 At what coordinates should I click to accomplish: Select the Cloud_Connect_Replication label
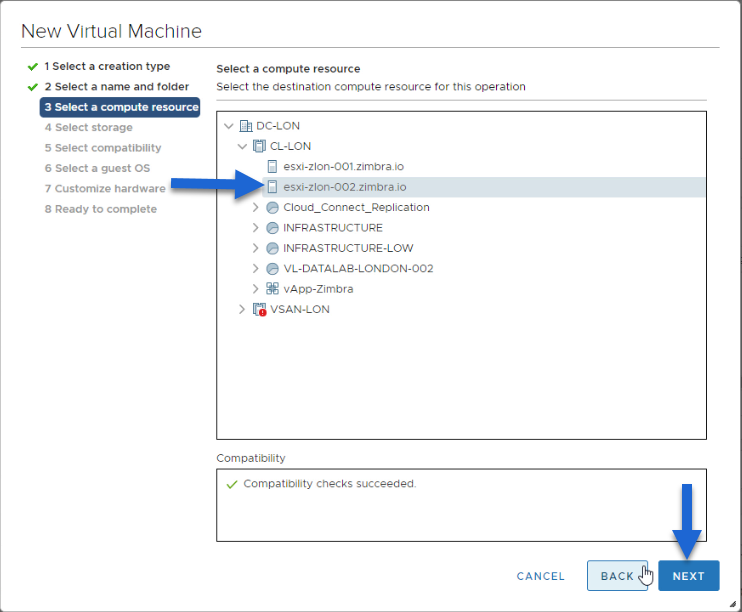pyautogui.click(x=356, y=207)
